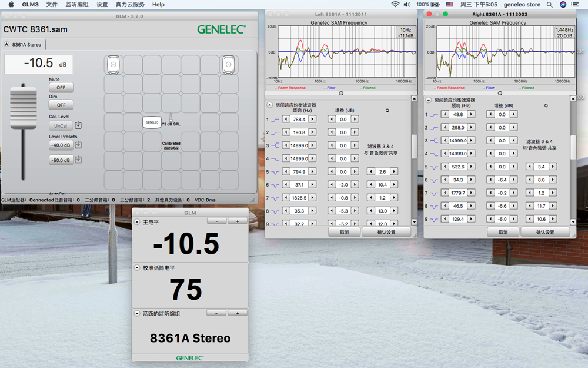This screenshot has height=368, width=588.
Task: Click 确认设置 in the Right 8361A window
Action: pyautogui.click(x=544, y=232)
